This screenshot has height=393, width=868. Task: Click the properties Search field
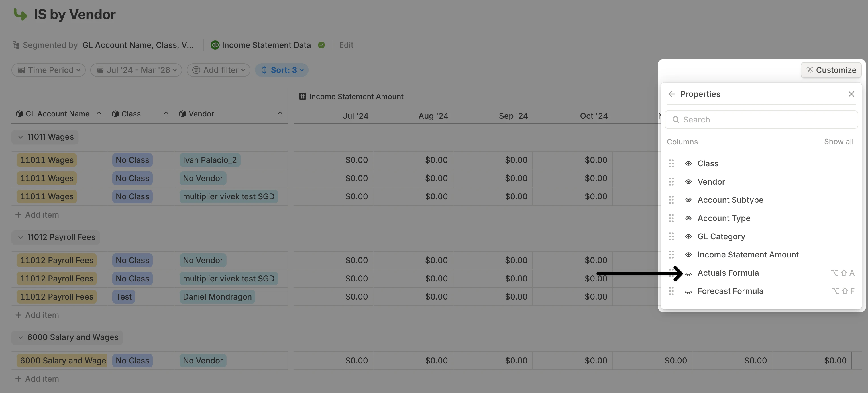point(761,120)
